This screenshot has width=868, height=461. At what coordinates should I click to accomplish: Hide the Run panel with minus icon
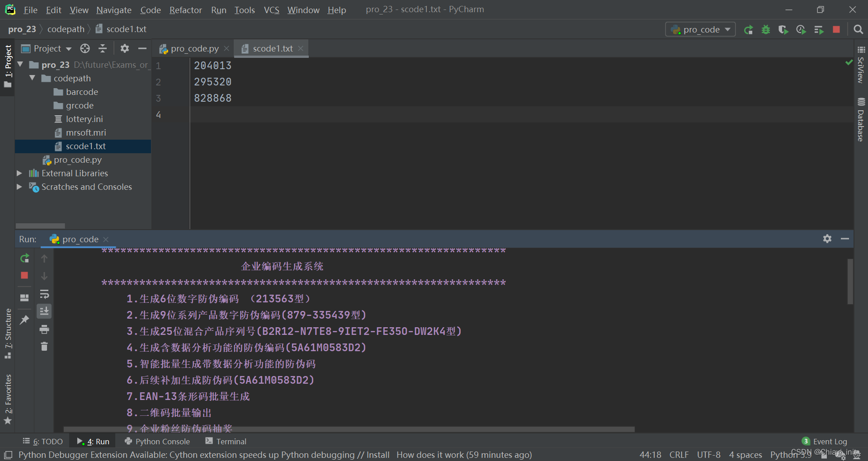pos(845,239)
